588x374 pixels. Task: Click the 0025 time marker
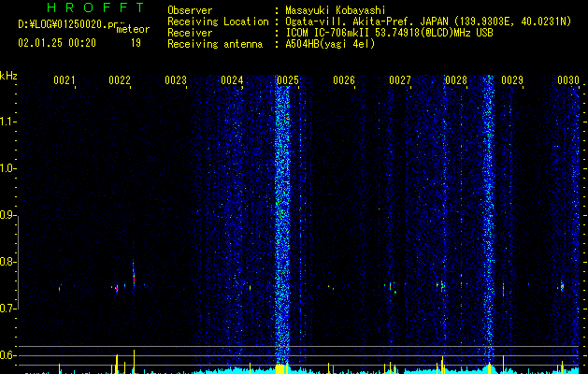point(288,79)
